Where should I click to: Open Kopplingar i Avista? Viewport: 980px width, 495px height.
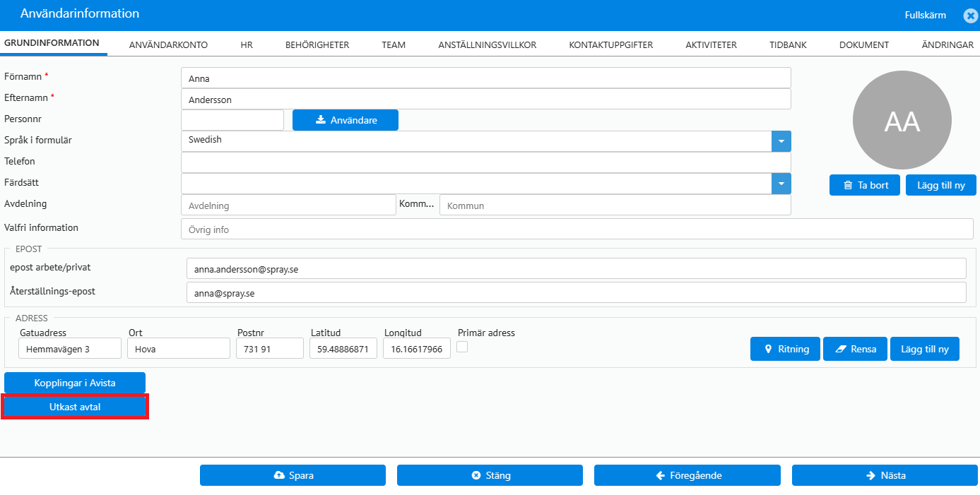(75, 383)
